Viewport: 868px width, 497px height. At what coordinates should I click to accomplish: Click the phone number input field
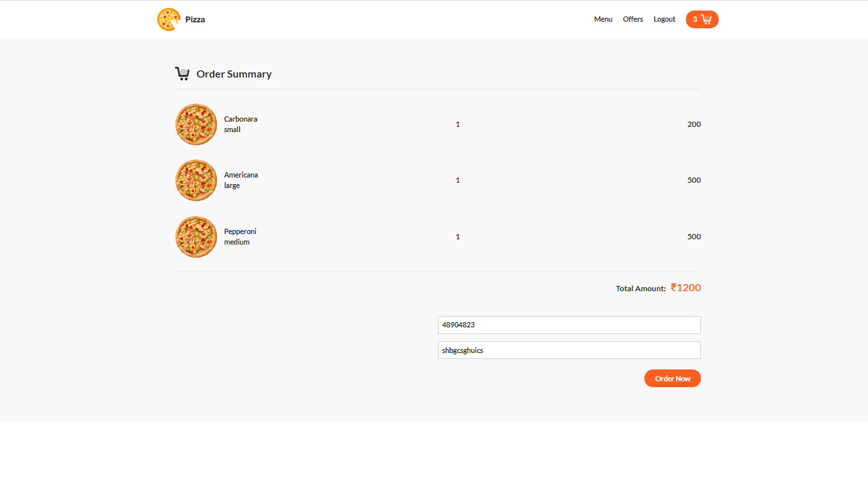[569, 325]
